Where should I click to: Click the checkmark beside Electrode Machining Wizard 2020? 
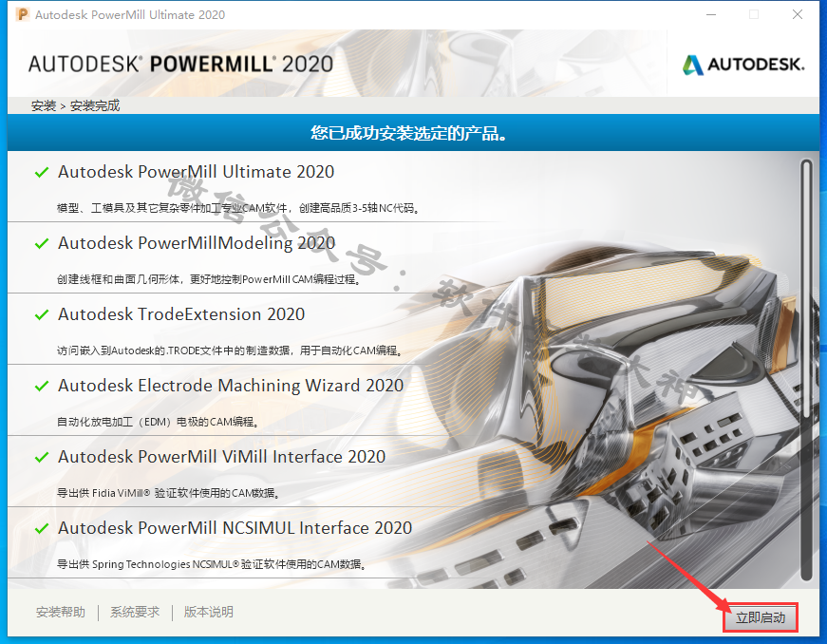42,386
